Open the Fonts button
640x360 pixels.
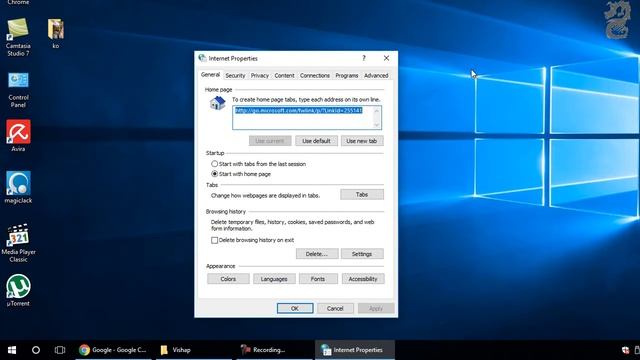[318, 279]
